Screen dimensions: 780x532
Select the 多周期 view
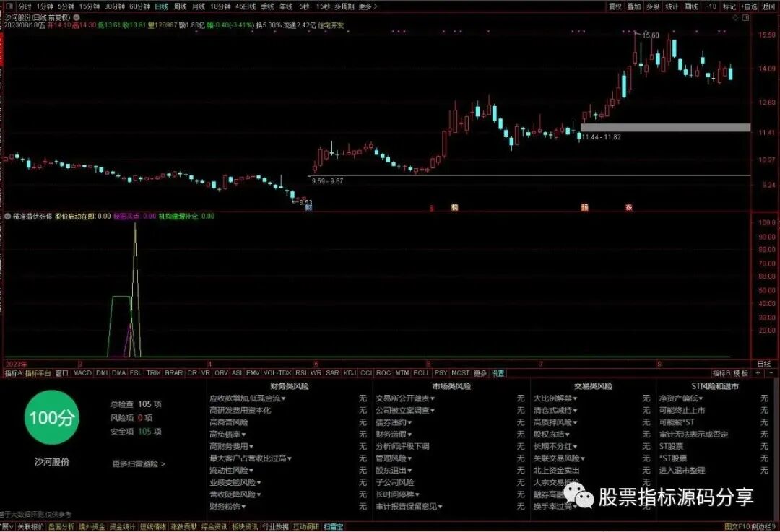tap(344, 7)
